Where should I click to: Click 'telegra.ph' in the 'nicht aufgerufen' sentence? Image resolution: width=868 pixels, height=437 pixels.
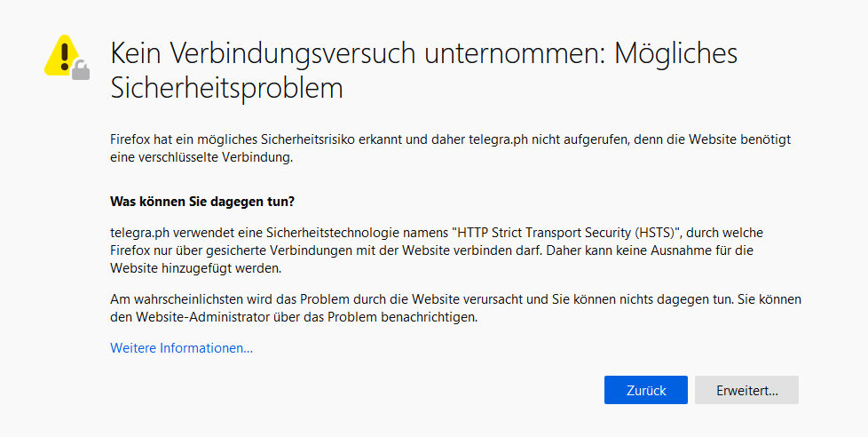click(x=498, y=139)
